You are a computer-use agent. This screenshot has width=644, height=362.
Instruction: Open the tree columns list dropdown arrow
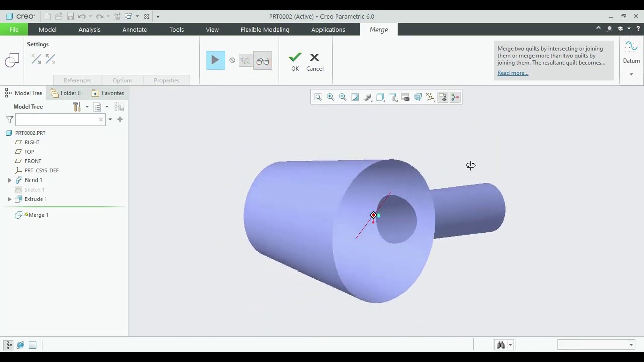coord(107,107)
